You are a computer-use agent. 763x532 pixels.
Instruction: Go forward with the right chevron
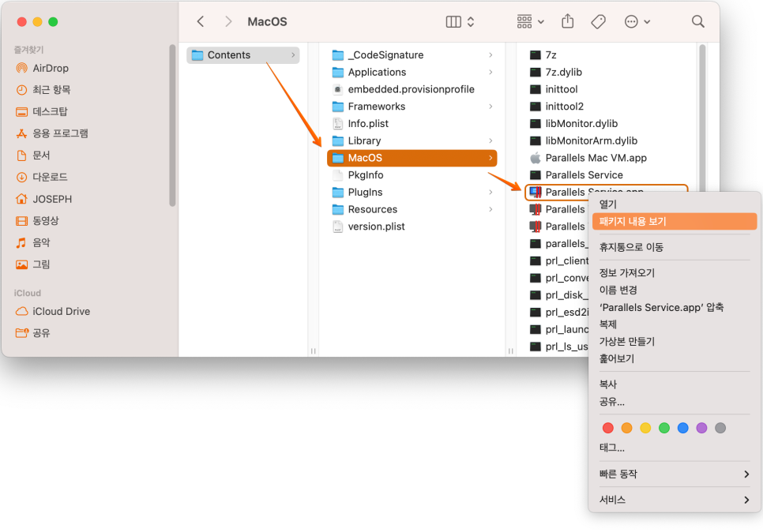tap(228, 21)
